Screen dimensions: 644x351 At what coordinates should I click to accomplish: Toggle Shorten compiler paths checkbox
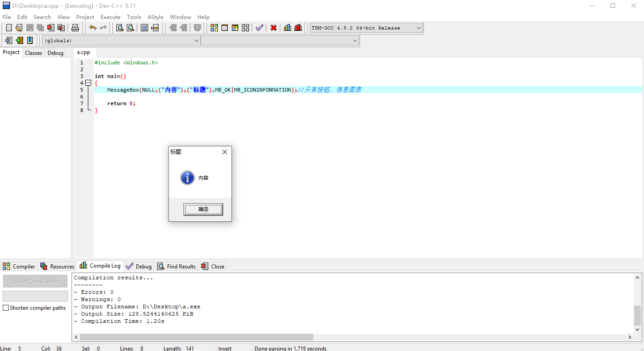pos(6,308)
